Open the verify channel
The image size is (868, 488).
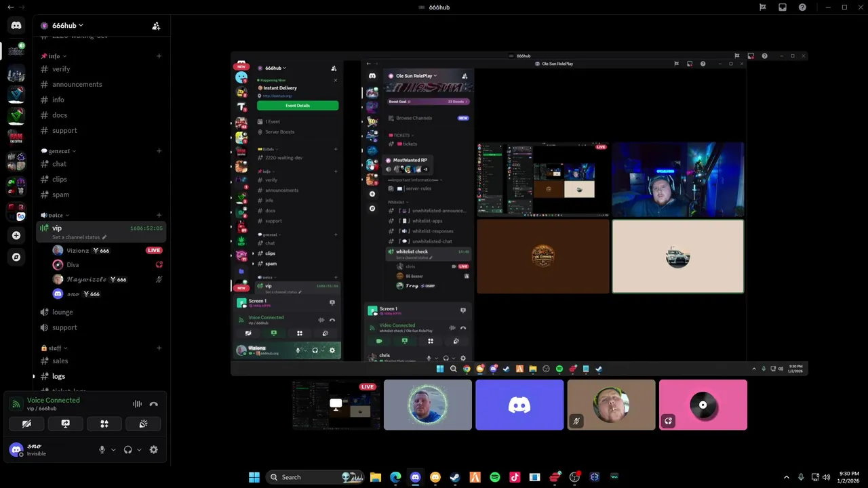(x=100, y=69)
